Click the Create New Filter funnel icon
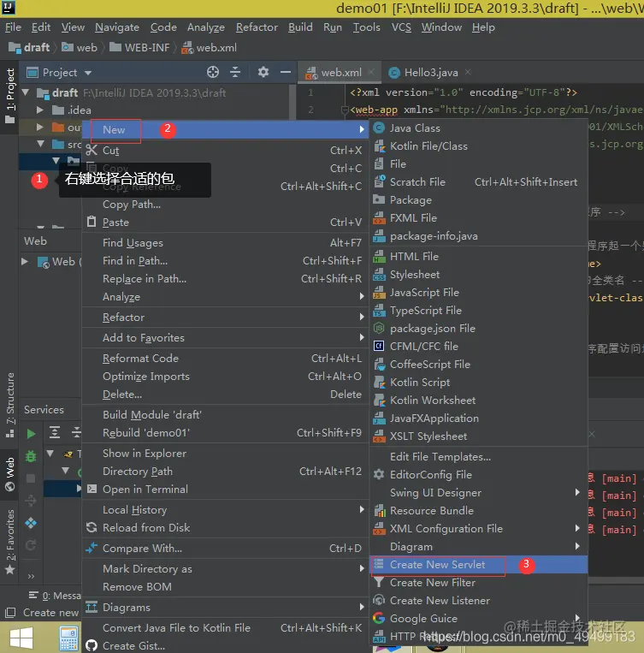Image resolution: width=644 pixels, height=653 pixels. tap(379, 582)
